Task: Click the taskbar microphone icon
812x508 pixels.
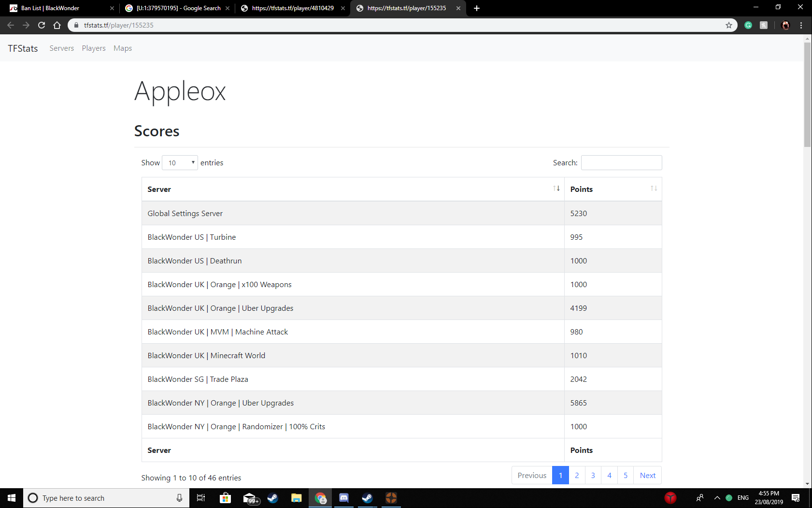Action: (x=179, y=498)
